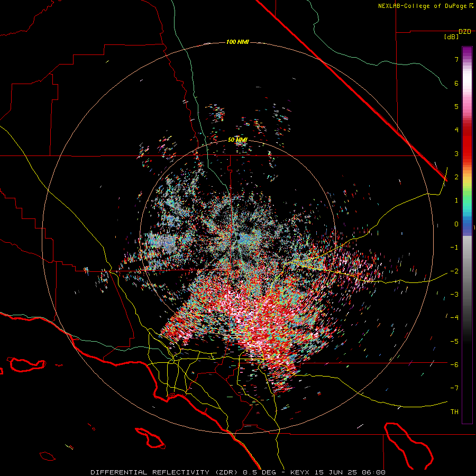
Task: Select the 5 value on the scale
Action: (456, 106)
